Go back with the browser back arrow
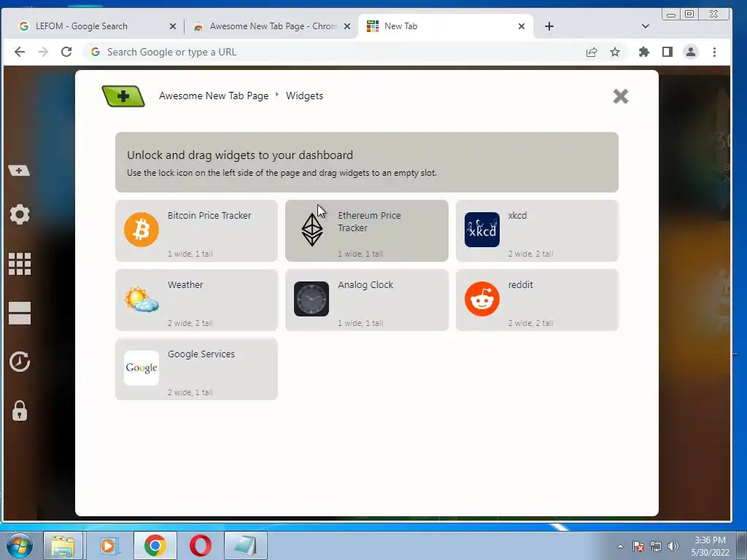The width and height of the screenshot is (747, 560). pyautogui.click(x=20, y=52)
